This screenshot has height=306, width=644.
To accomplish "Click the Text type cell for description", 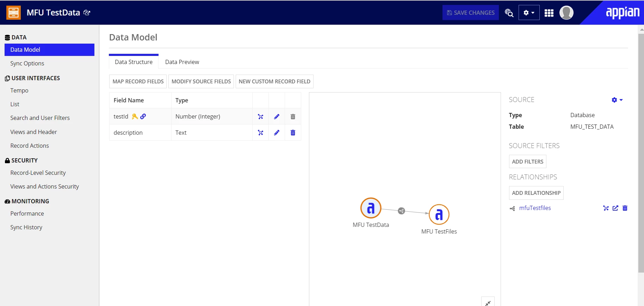I will pyautogui.click(x=212, y=133).
